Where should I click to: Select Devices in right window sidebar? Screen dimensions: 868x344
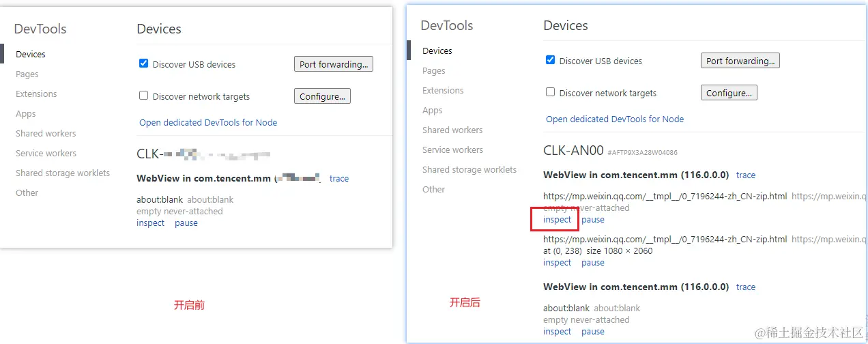437,51
